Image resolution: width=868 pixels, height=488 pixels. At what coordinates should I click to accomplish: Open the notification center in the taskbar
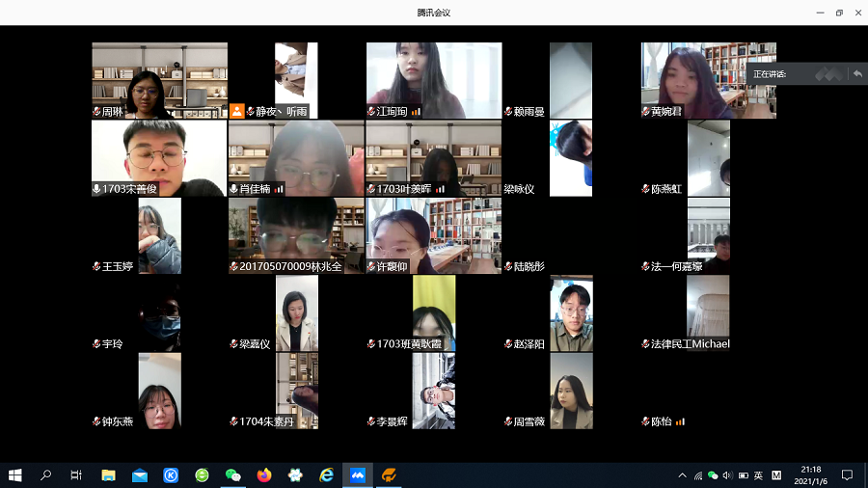(847, 474)
